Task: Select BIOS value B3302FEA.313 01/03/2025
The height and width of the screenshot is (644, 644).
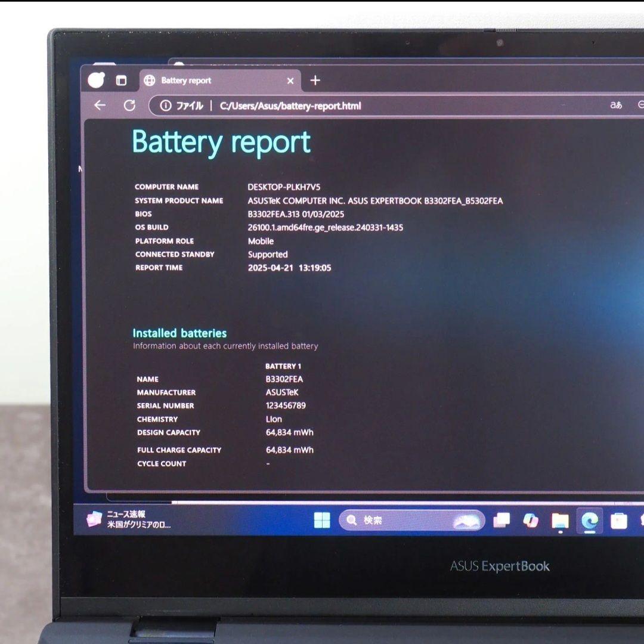Action: pos(296,214)
